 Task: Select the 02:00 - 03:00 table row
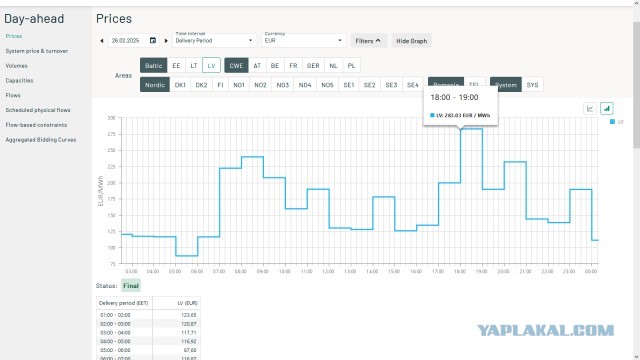148,324
